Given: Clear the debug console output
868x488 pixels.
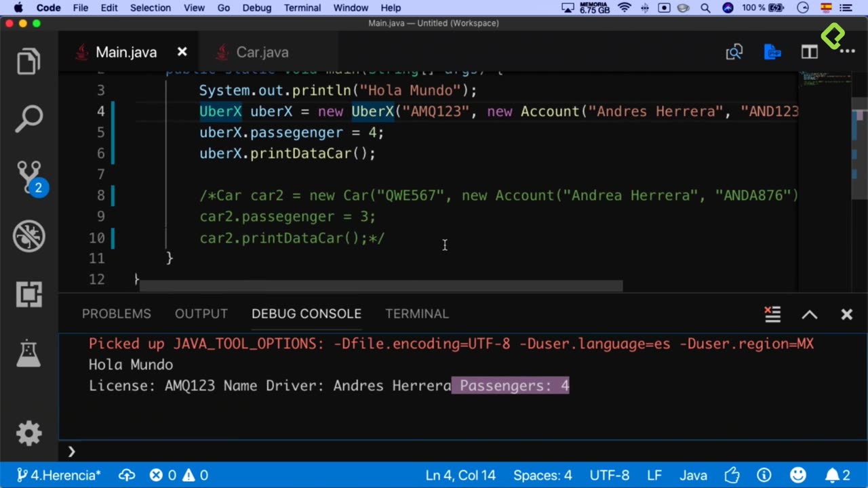Looking at the screenshot, I should point(772,314).
